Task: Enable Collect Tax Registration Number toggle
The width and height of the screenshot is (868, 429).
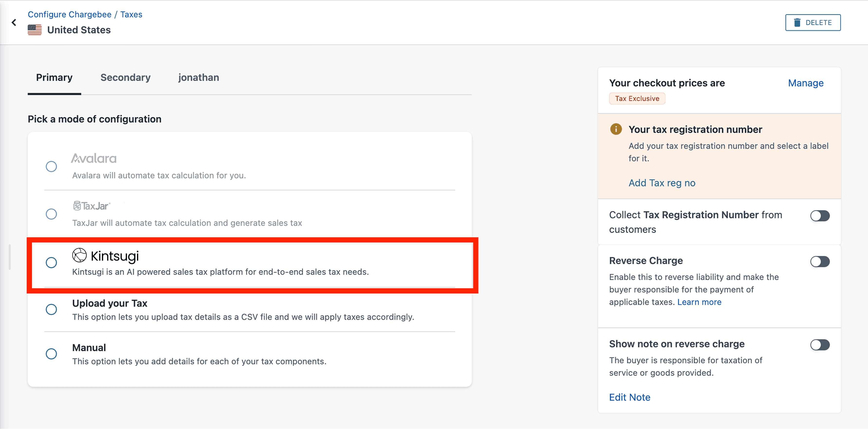Action: click(820, 216)
